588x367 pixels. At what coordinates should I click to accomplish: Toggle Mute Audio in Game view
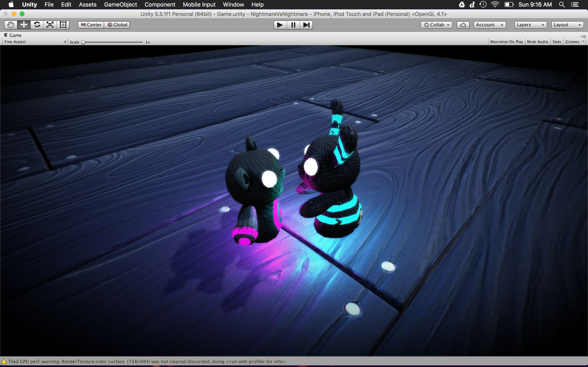coord(537,42)
